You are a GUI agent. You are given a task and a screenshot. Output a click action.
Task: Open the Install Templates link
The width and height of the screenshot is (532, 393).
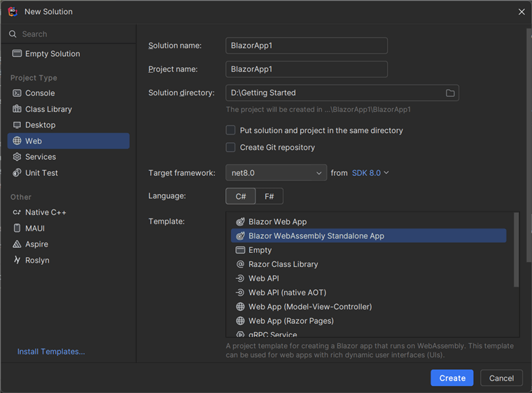(51, 352)
